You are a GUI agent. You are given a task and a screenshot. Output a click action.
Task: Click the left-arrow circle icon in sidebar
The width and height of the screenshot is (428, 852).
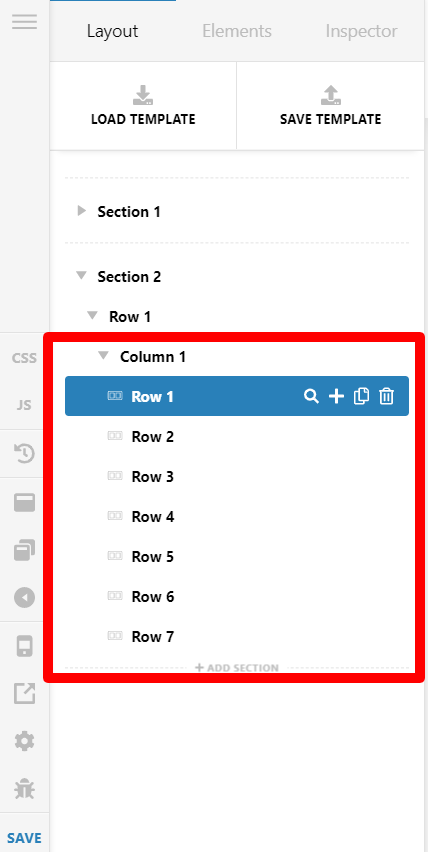click(24, 598)
